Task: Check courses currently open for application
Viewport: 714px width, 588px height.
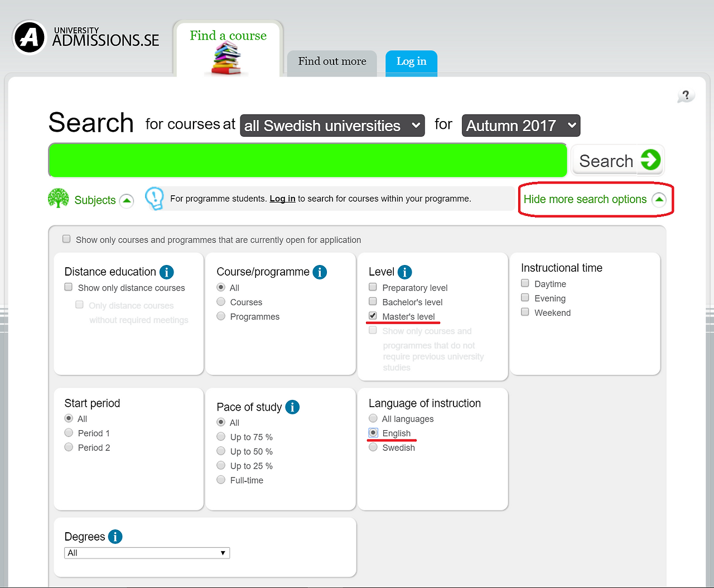Action: (x=66, y=239)
